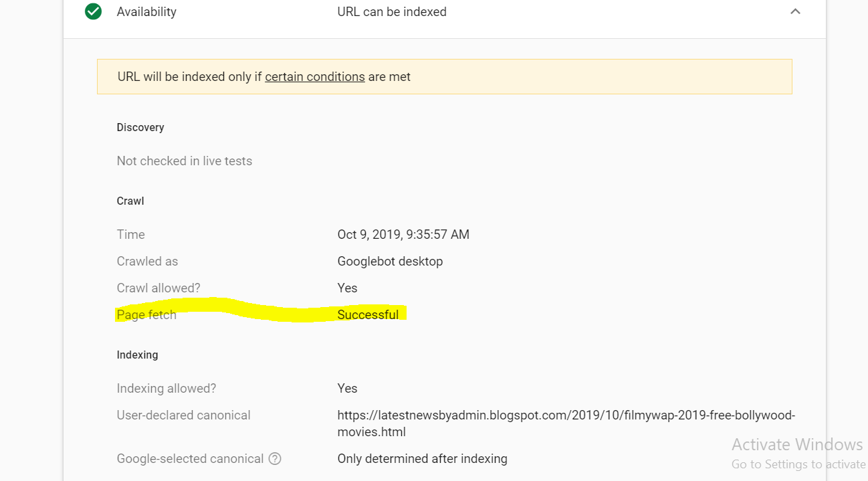Click the 'Indexing allowed?' label
The image size is (868, 481).
(x=167, y=388)
